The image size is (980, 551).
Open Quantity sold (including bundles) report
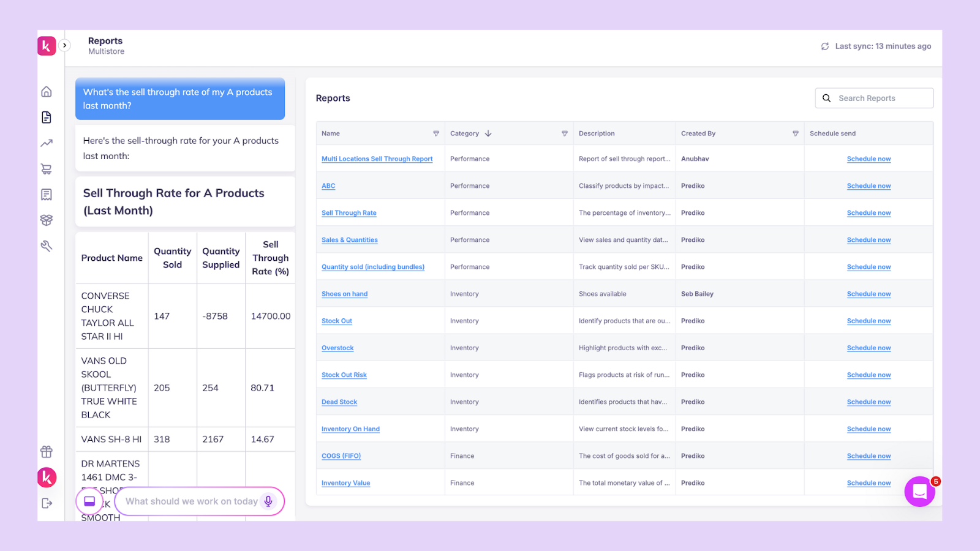[x=373, y=267]
